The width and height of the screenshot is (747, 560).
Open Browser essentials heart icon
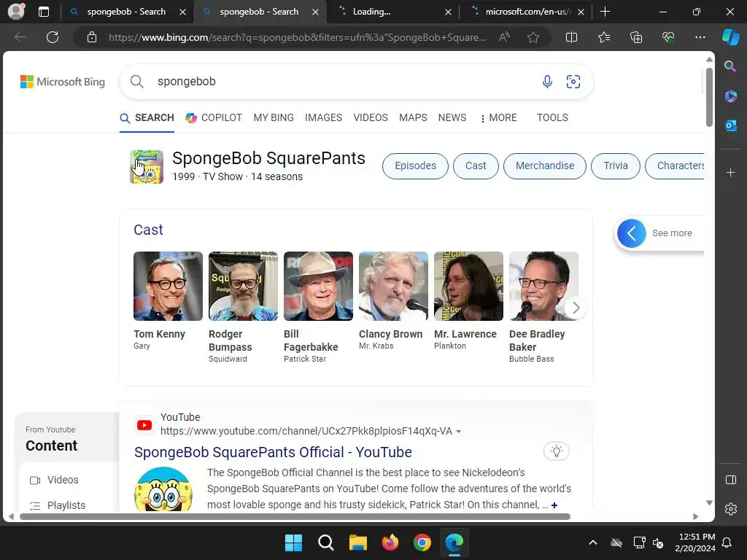668,37
